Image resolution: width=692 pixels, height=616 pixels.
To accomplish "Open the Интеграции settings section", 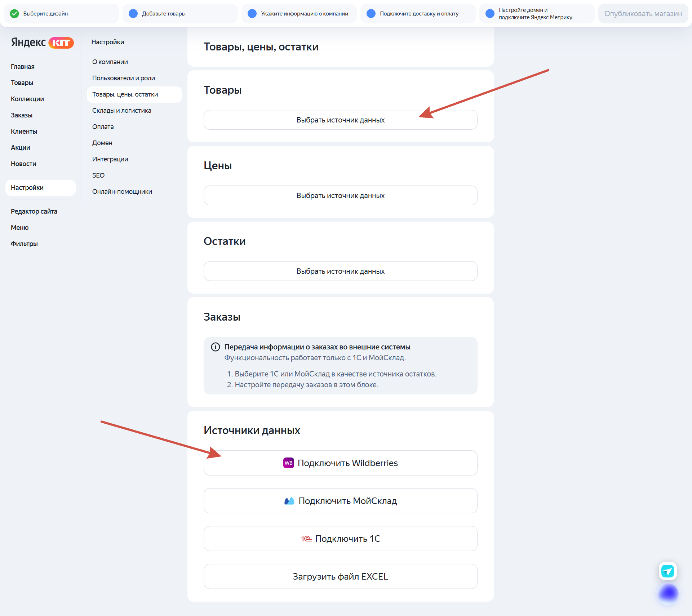I will point(110,159).
